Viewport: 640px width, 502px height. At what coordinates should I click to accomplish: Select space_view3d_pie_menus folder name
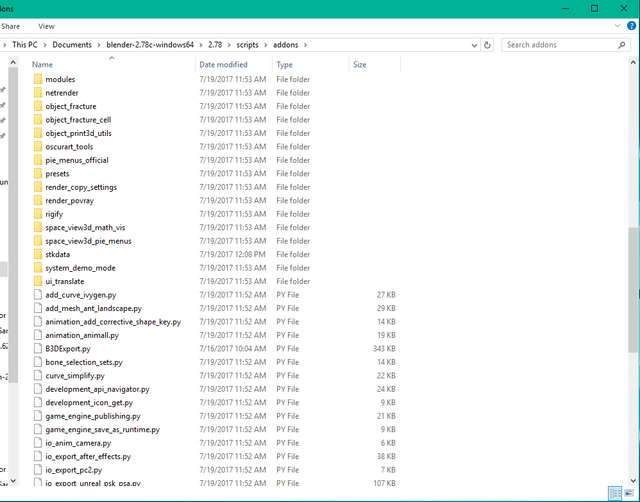[x=88, y=241]
